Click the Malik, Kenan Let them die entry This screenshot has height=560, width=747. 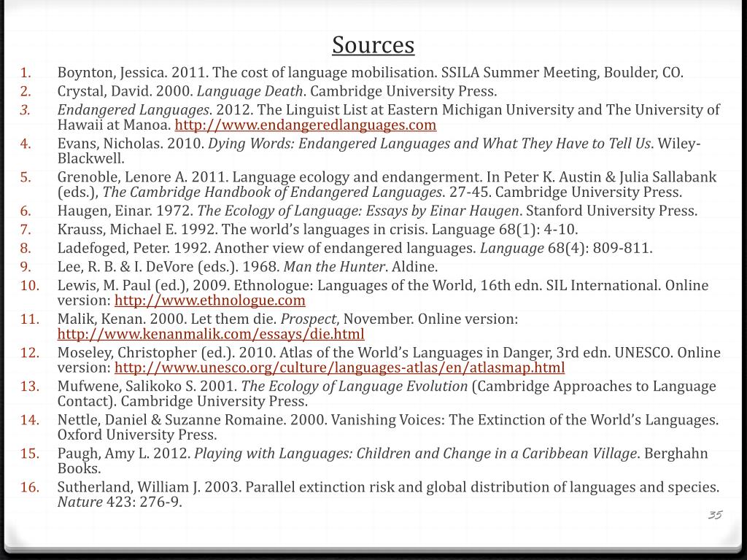coord(287,326)
